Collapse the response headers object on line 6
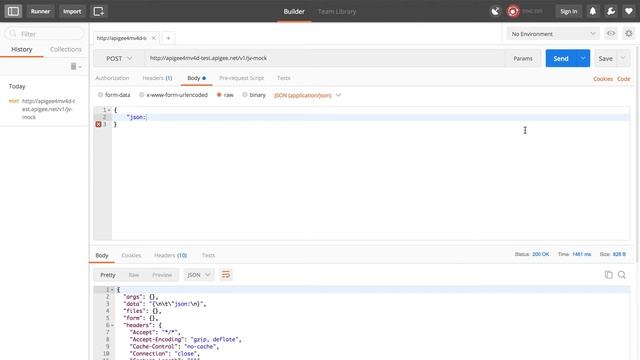 [x=112, y=325]
